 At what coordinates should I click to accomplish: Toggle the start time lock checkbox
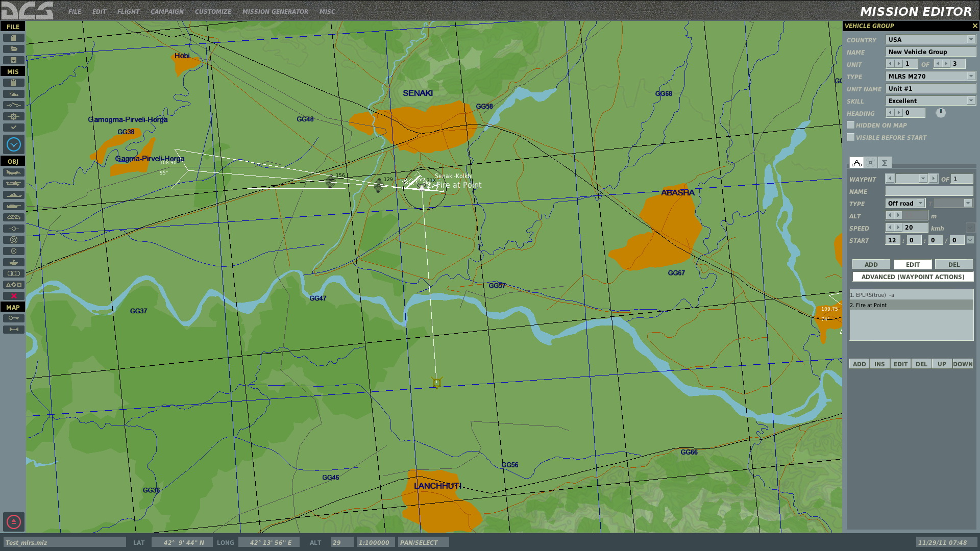click(970, 240)
